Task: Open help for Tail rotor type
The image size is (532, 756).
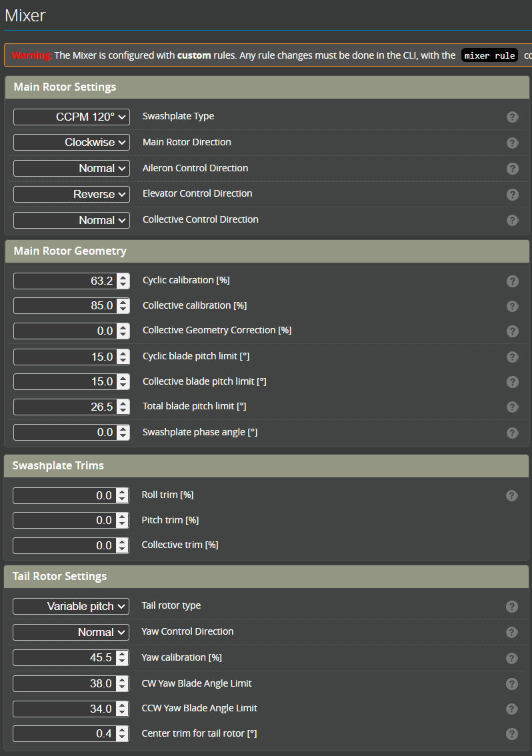Action: (x=511, y=607)
